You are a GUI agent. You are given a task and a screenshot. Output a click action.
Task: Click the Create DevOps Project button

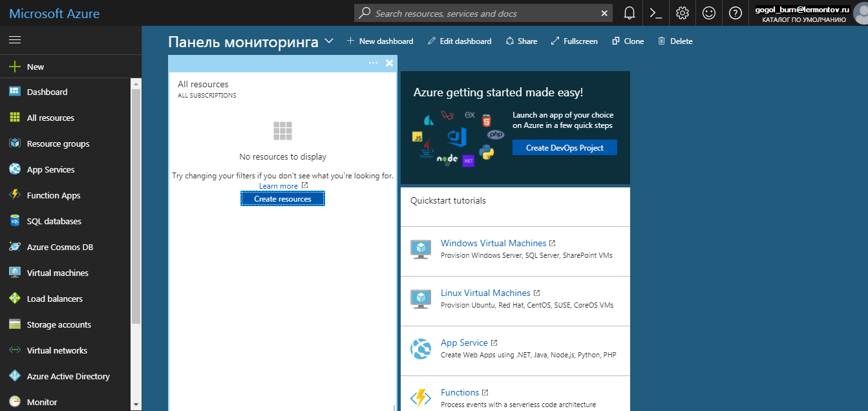[565, 147]
